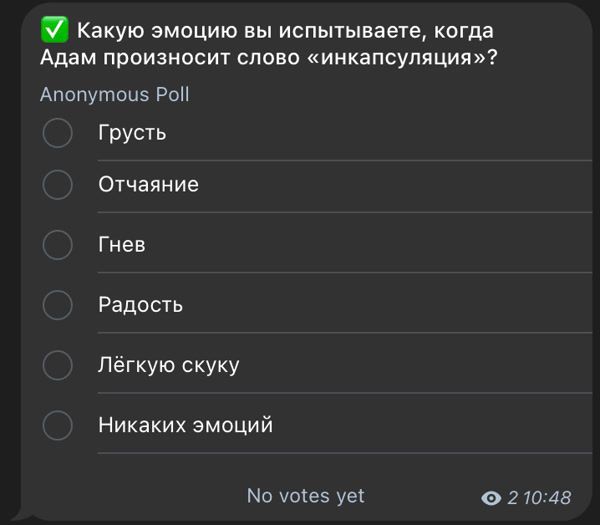Screen dimensions: 600x525
Task: Click the poll question starting with Какую эмоцию
Action: (270, 44)
